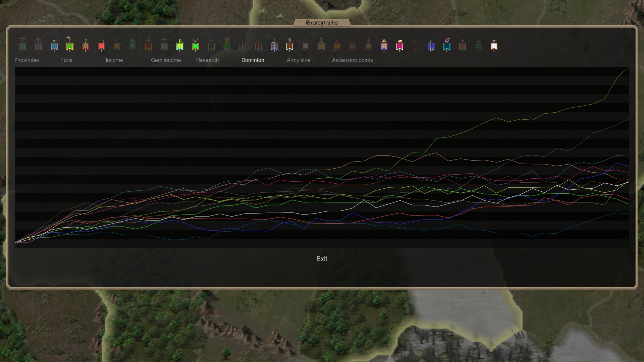
Task: Toggle the yellow-green banner with cyan border
Action: [x=180, y=45]
